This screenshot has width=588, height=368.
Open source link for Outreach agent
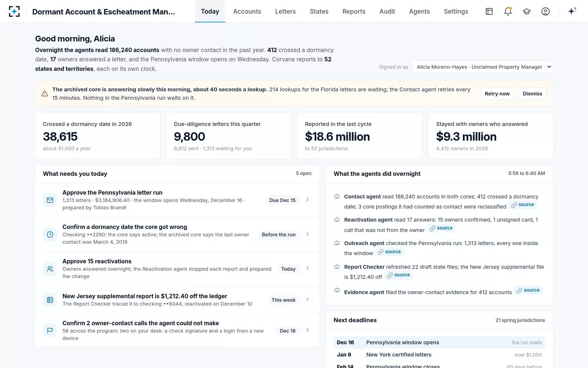(x=389, y=252)
